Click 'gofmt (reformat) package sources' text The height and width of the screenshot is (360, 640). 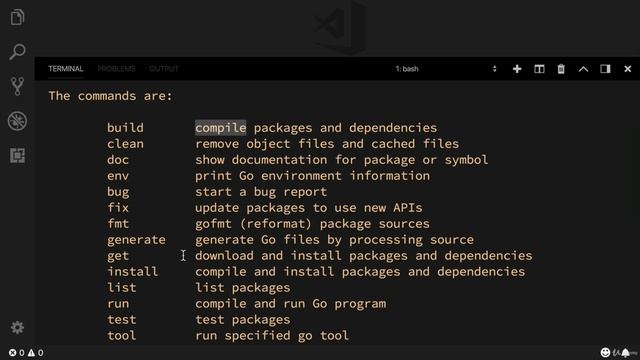(312, 224)
